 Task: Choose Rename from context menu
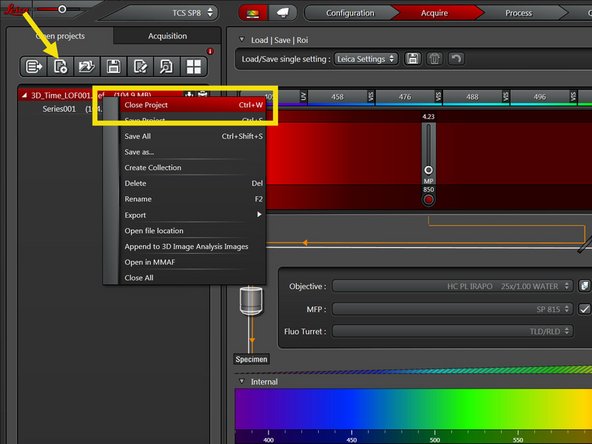click(193, 199)
